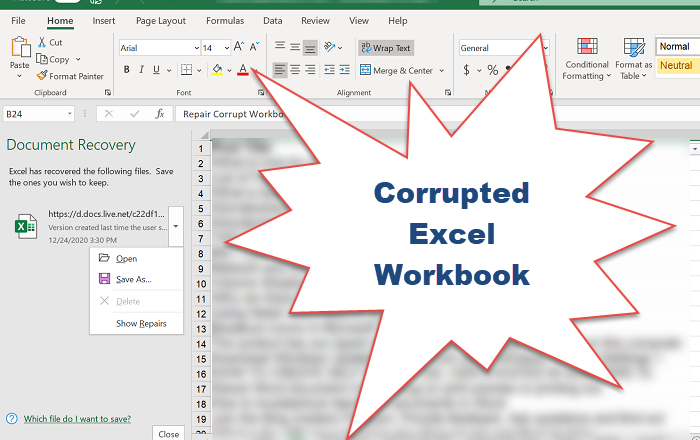Apply the yellow fill color bucket
The image size is (700, 440).
tap(217, 70)
